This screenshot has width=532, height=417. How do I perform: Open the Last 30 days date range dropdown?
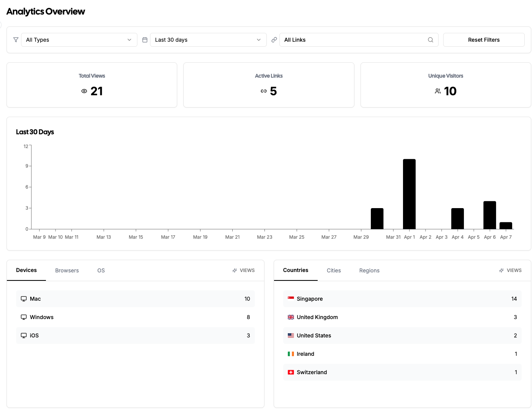[208, 40]
